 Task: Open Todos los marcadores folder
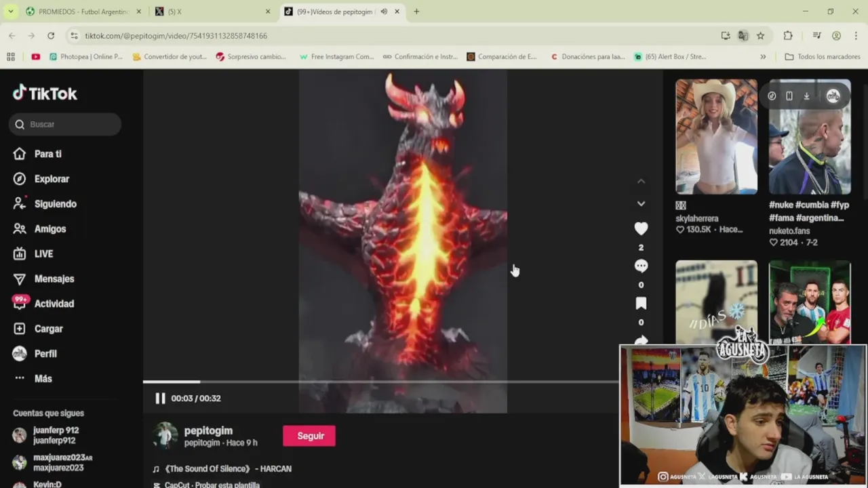tap(823, 57)
